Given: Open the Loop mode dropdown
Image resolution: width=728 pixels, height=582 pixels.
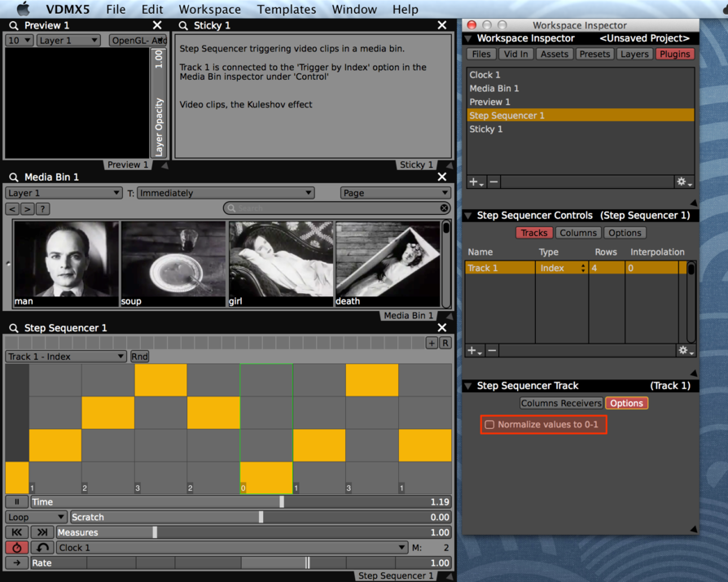Looking at the screenshot, I should point(36,517).
